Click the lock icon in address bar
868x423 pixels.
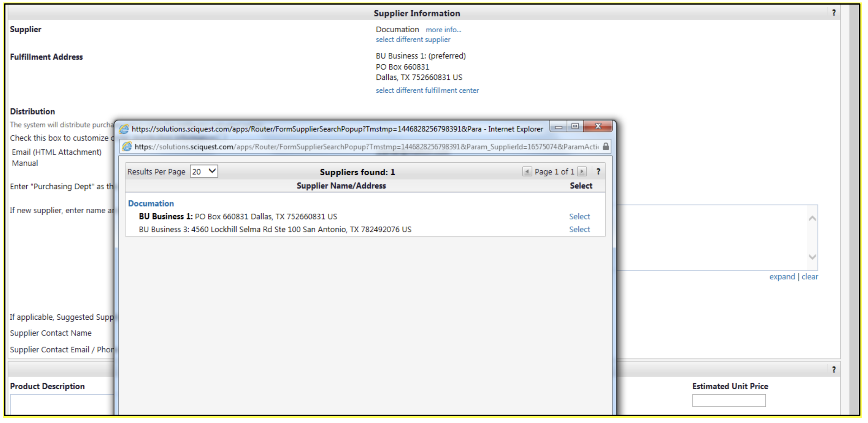point(606,147)
